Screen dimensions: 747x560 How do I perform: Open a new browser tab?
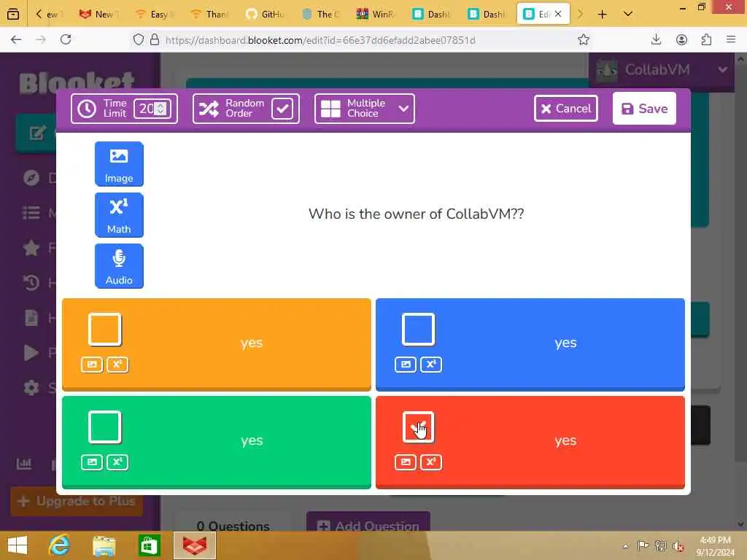tap(602, 15)
